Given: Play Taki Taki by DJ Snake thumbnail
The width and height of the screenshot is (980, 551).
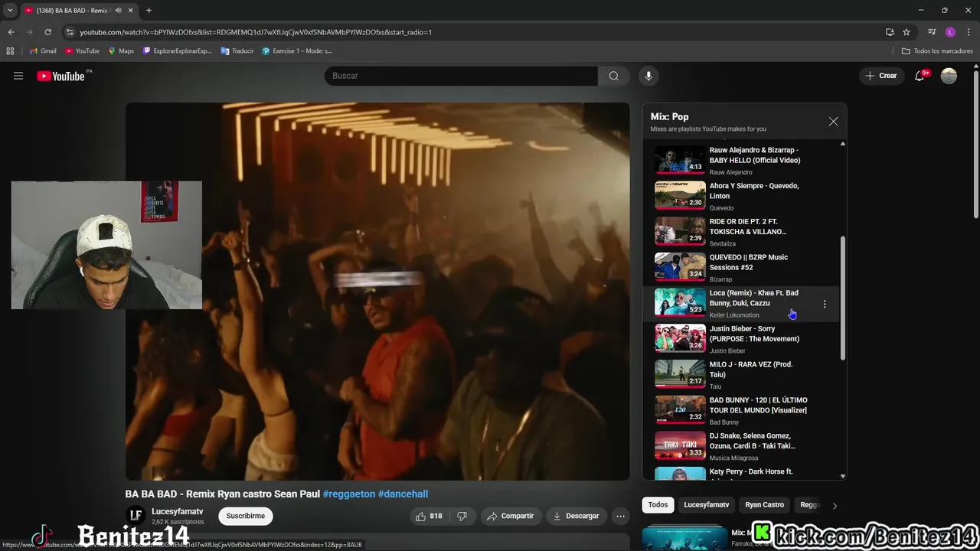Looking at the screenshot, I should click(680, 445).
